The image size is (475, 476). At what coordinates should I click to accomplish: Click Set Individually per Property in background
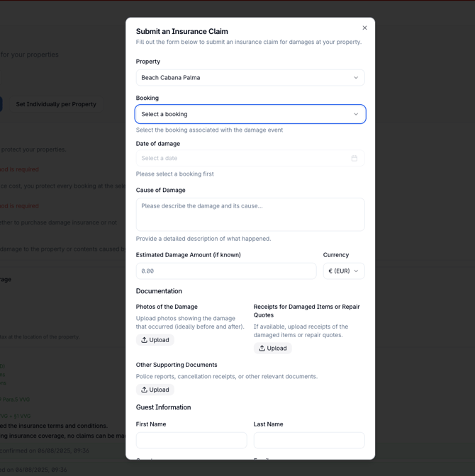click(56, 104)
